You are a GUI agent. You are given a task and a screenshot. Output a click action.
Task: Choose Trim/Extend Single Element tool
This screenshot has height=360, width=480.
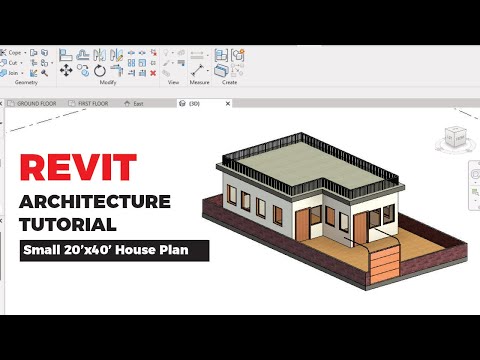click(131, 73)
